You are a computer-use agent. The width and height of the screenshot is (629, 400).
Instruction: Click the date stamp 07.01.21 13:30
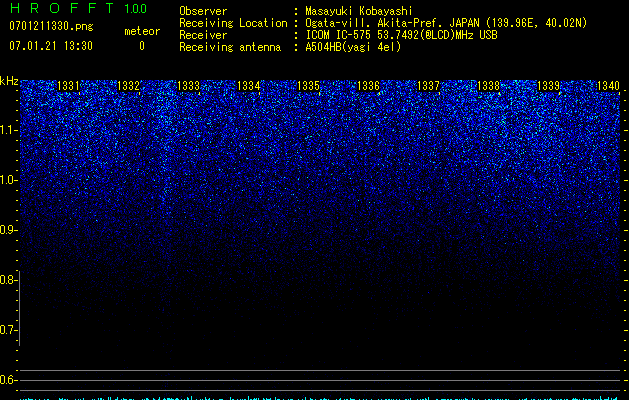pos(51,46)
